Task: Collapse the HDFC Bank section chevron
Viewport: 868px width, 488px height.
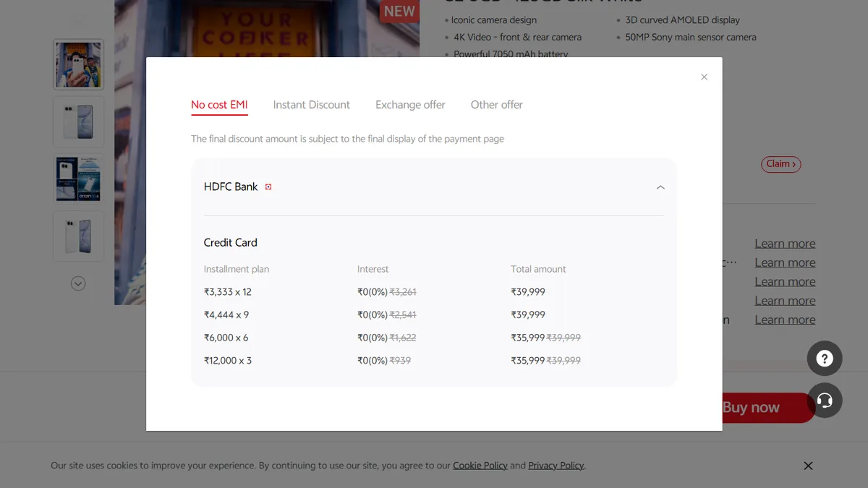Action: click(x=660, y=187)
